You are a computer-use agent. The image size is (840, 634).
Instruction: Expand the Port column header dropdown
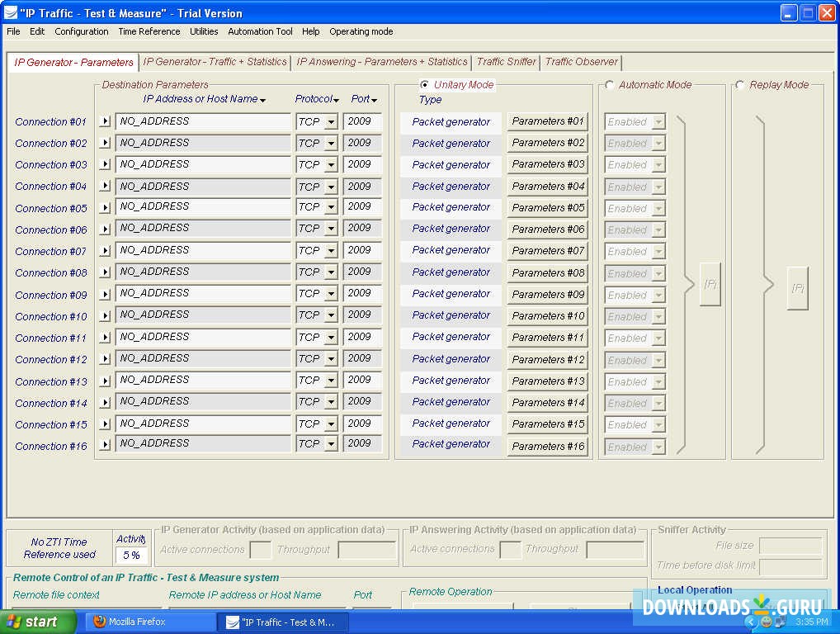[364, 100]
